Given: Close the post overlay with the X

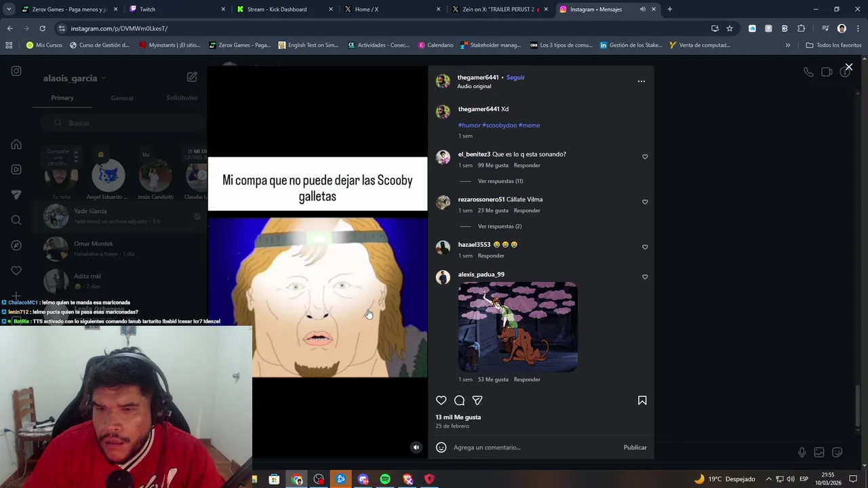Looking at the screenshot, I should coord(848,67).
